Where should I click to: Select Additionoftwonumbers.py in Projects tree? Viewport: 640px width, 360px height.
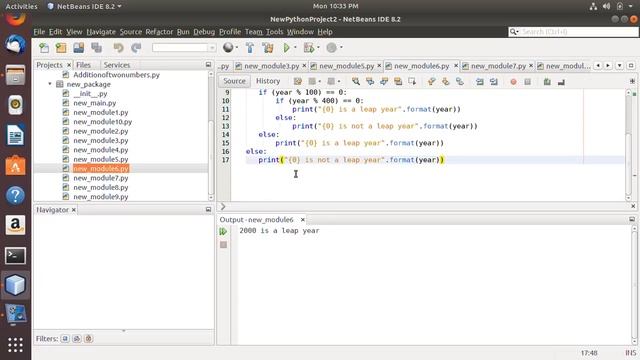(116, 75)
